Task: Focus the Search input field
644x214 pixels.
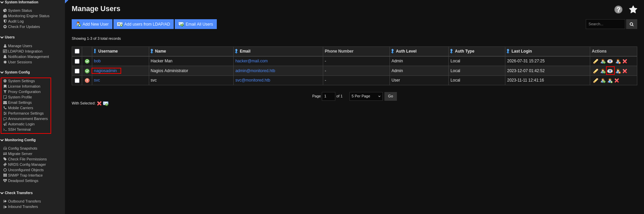Action: pos(605,24)
